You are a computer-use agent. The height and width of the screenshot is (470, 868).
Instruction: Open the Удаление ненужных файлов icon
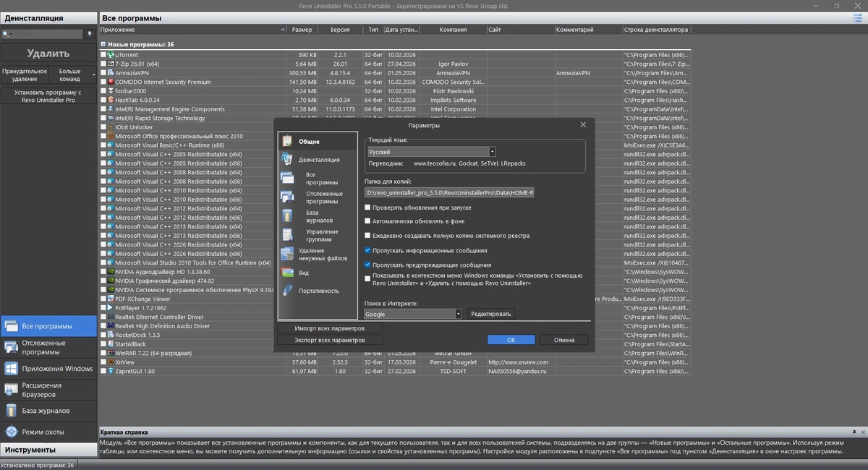tap(287, 255)
